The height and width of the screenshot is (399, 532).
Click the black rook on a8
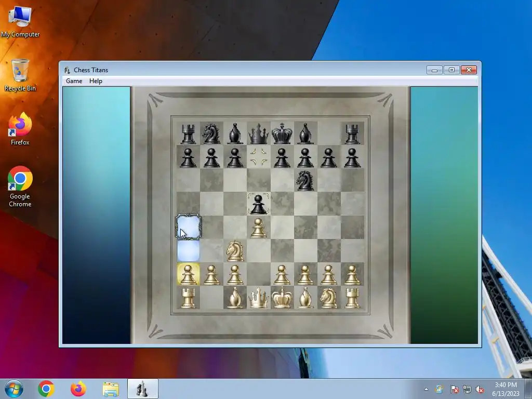tap(188, 134)
